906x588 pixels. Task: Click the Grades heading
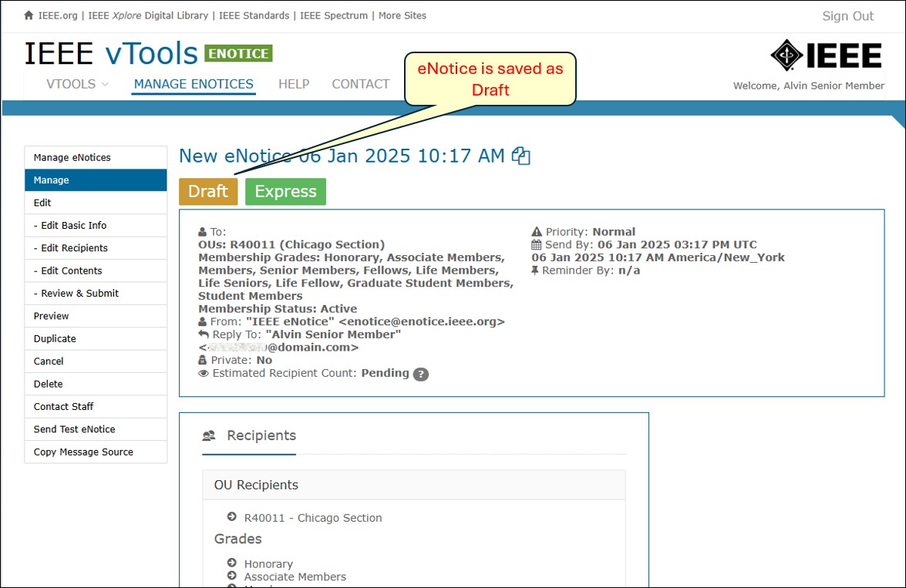coord(237,539)
